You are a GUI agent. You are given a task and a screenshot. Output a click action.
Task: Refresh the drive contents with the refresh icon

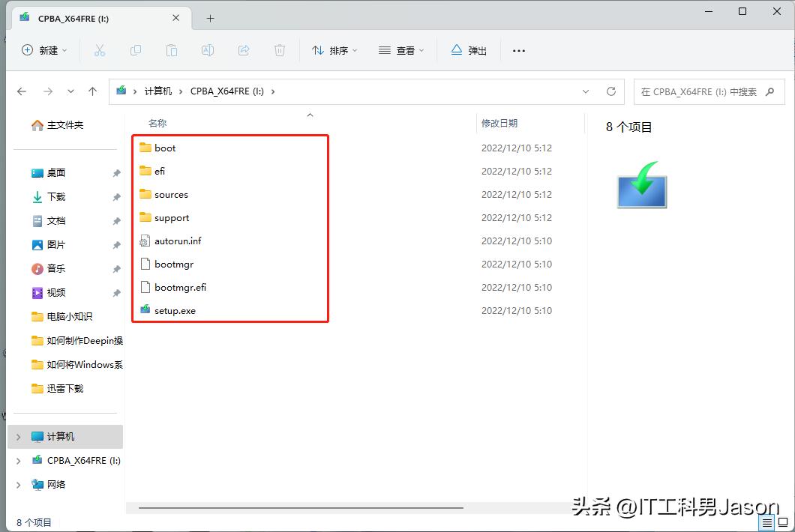coord(611,91)
